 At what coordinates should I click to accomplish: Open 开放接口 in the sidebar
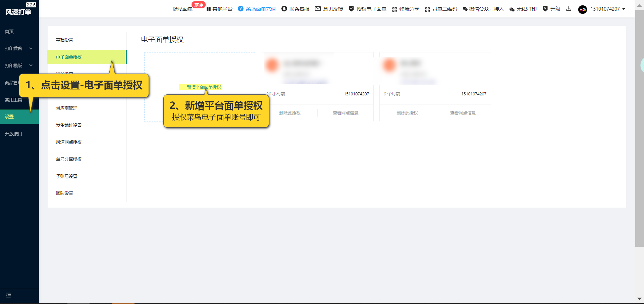click(x=13, y=134)
